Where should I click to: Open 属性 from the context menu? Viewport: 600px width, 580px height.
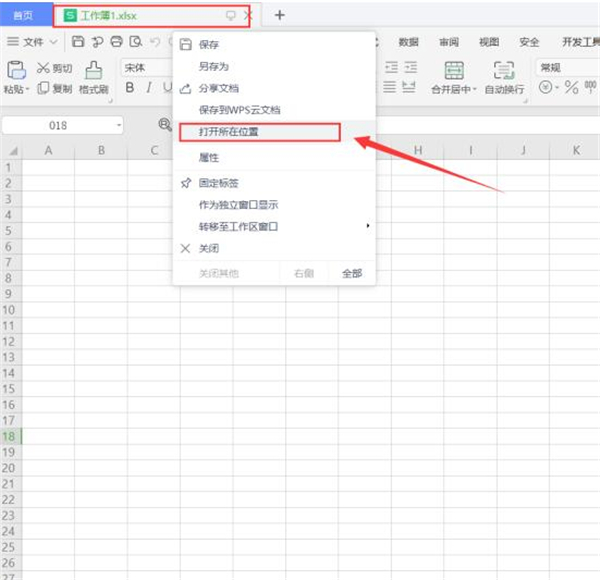tap(274, 157)
